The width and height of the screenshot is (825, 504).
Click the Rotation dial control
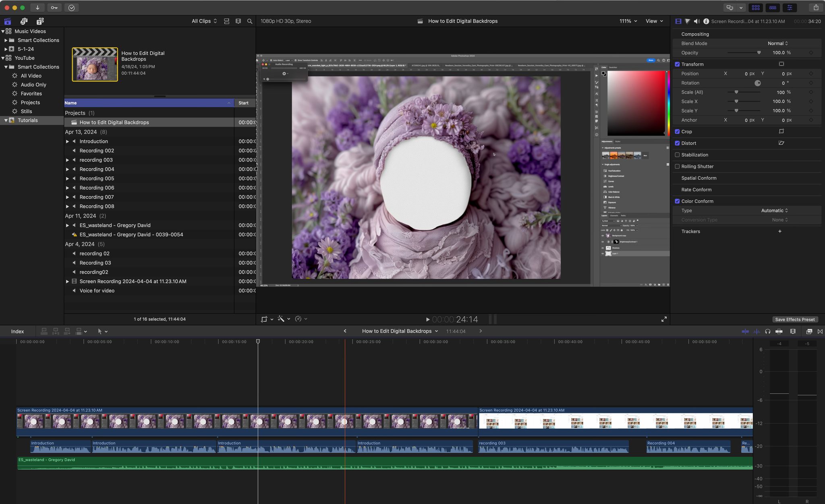pos(758,83)
